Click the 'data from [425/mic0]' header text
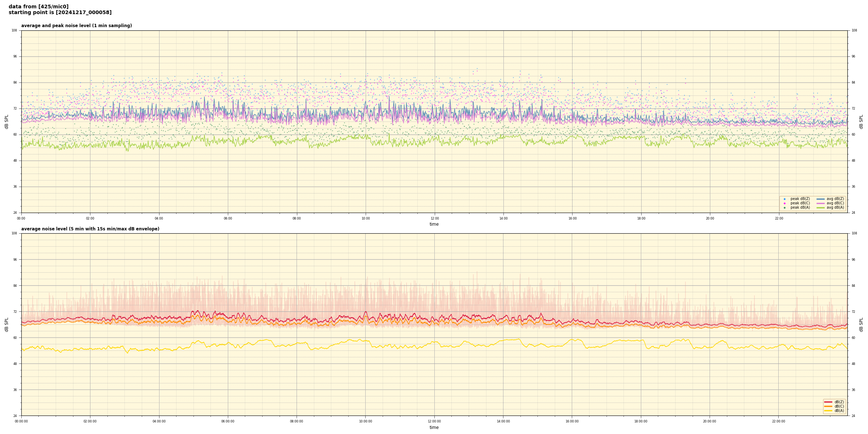Viewport: 868px width, 434px height. (38, 7)
